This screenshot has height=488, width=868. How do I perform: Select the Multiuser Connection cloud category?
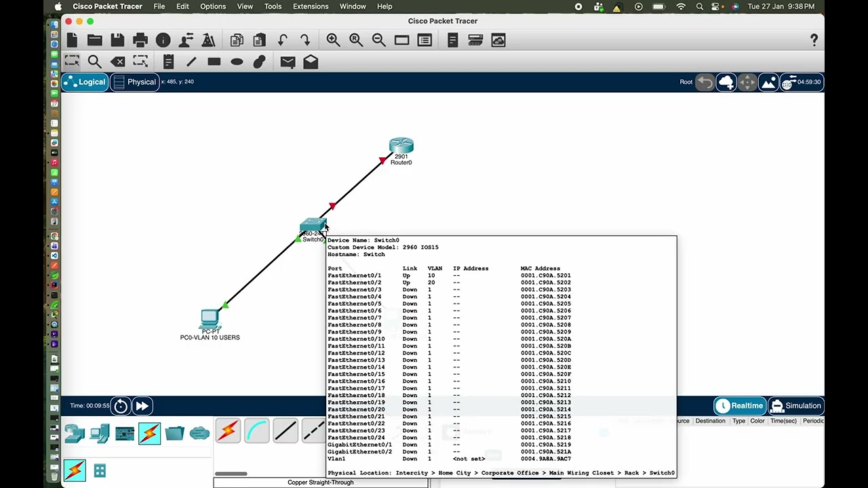(199, 432)
